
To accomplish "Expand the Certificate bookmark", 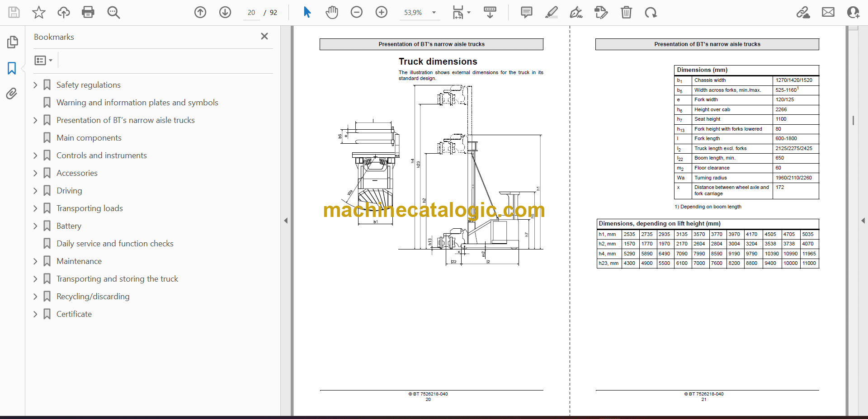I will pyautogui.click(x=35, y=314).
